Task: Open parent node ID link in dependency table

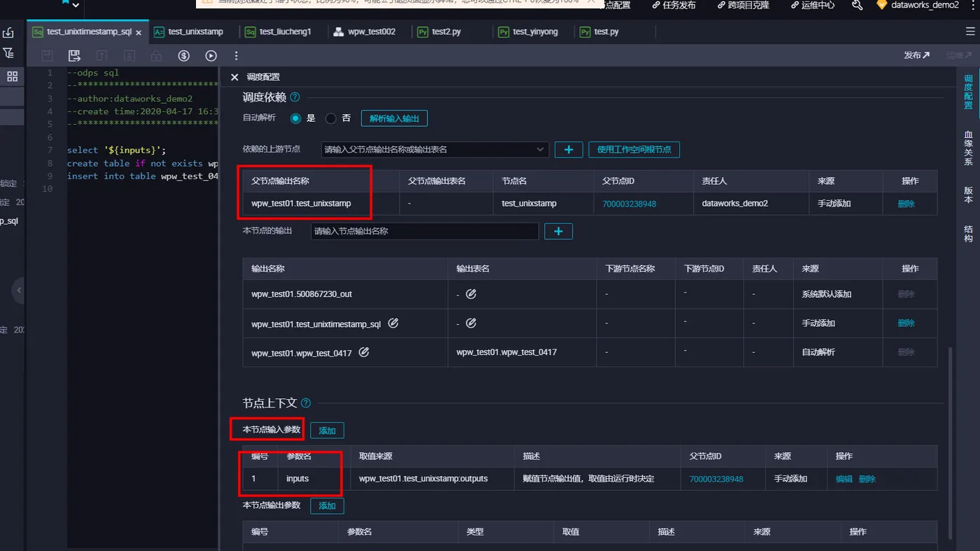Action: (x=629, y=204)
